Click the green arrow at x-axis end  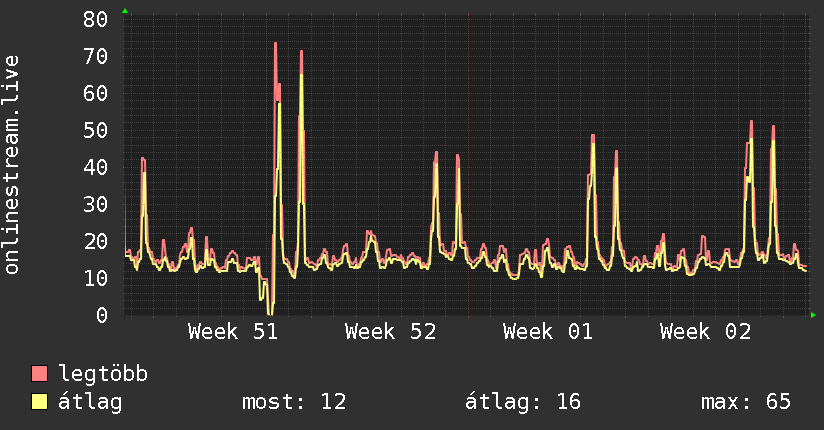tap(813, 315)
